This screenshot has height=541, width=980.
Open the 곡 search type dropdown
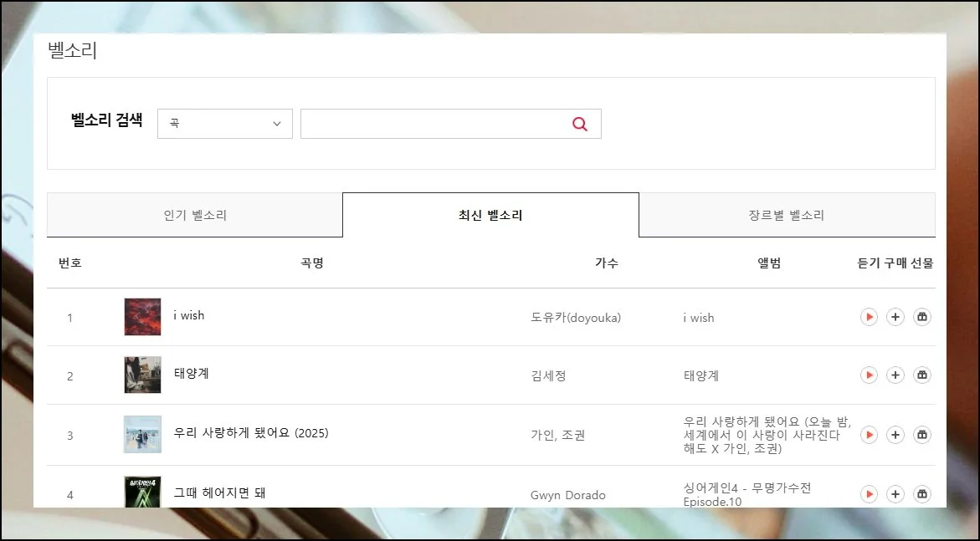(x=224, y=124)
